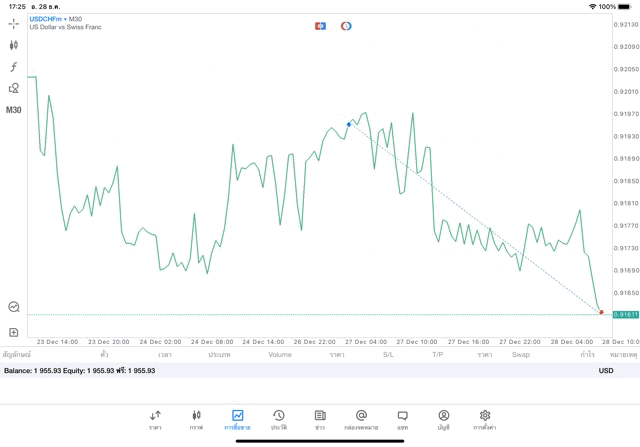Image resolution: width=640 pixels, height=447 pixels.
Task: Switch to the ราคา quotes tab
Action: pyautogui.click(x=155, y=420)
